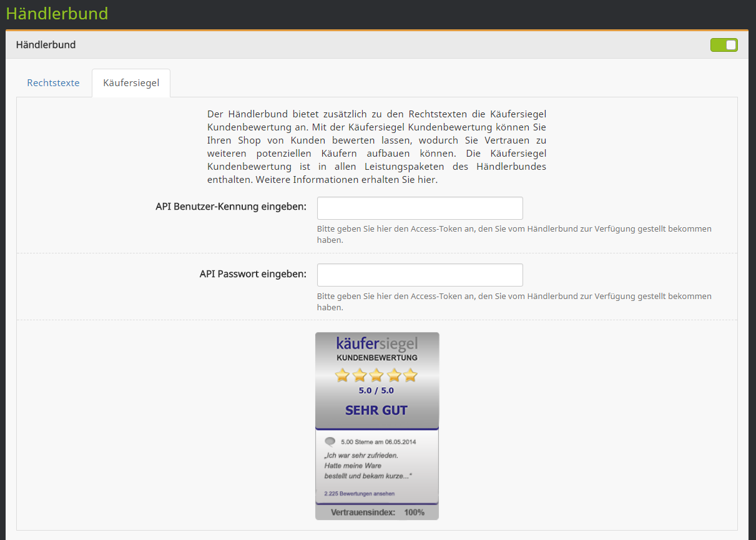
Task: Click the customer review quote text
Action: (x=368, y=466)
